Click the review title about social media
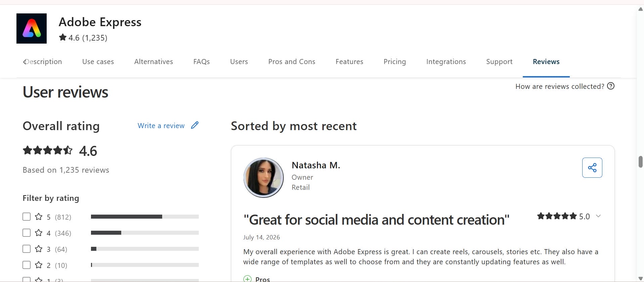This screenshot has height=282, width=644. [x=376, y=220]
